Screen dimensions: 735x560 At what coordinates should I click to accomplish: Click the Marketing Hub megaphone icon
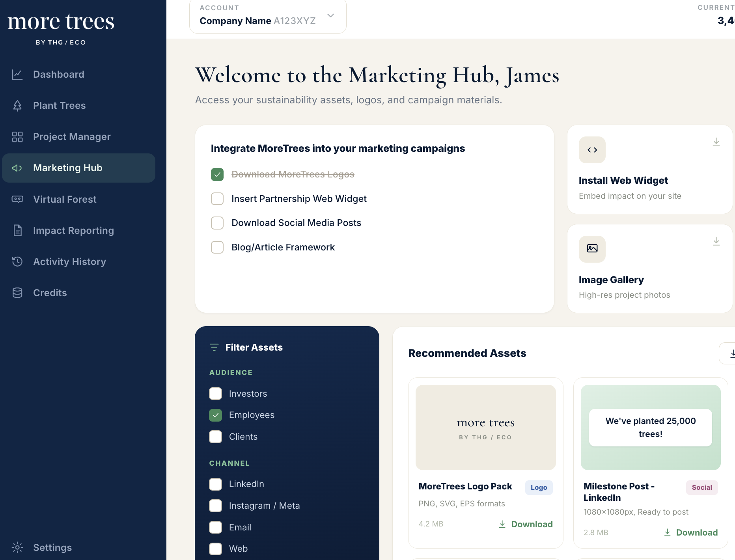pos(17,168)
